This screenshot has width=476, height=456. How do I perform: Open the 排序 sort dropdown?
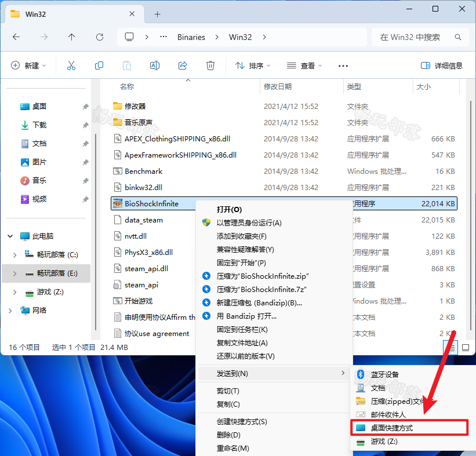coord(253,65)
